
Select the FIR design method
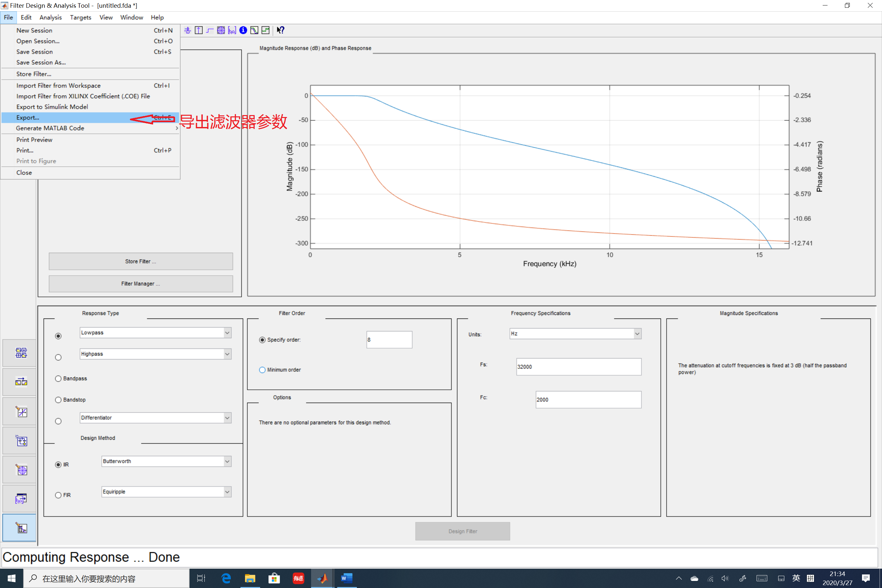coord(58,495)
